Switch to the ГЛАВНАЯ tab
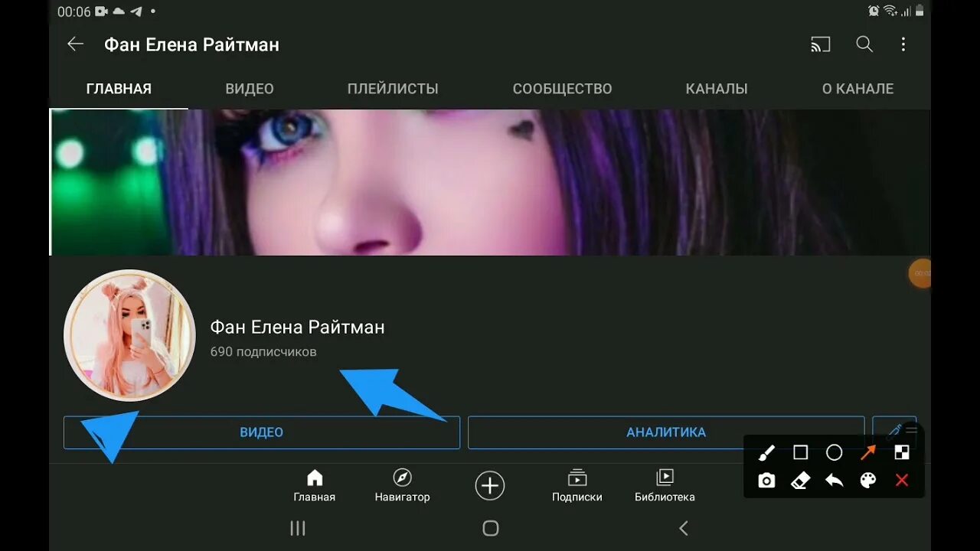The image size is (980, 551). (119, 89)
